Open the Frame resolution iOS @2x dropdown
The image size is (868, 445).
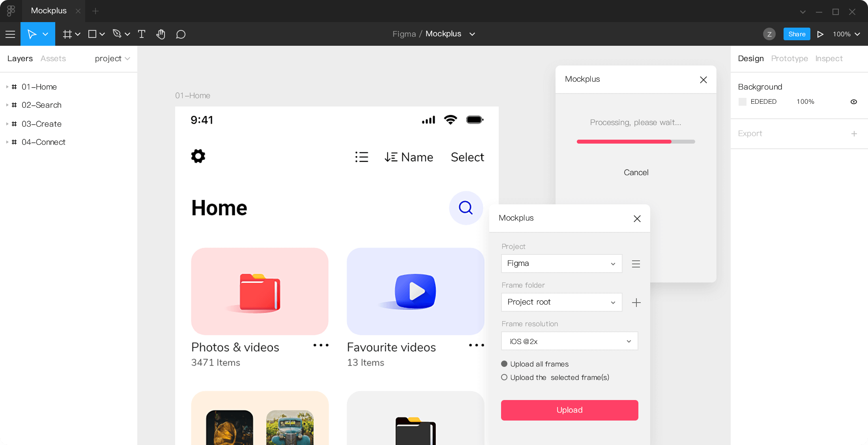click(569, 341)
